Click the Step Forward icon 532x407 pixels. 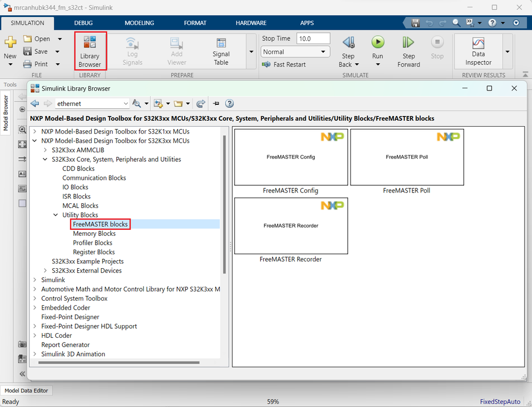click(x=408, y=43)
